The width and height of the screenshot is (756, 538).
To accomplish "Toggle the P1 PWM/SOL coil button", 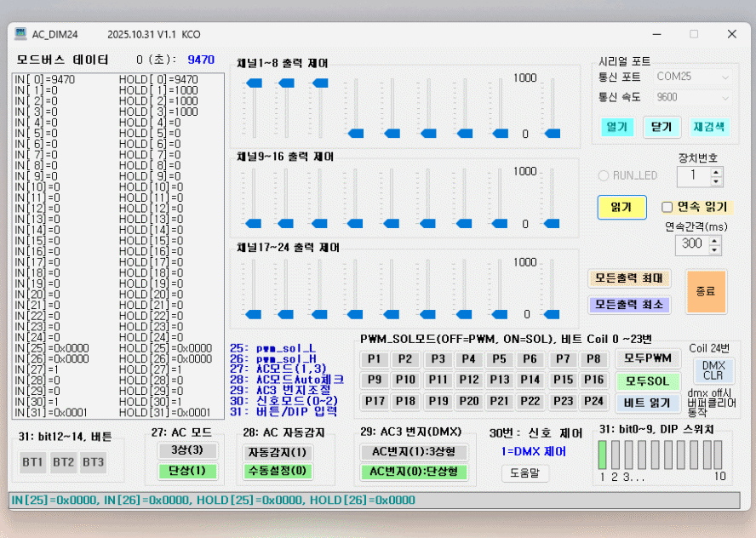I will [x=374, y=359].
